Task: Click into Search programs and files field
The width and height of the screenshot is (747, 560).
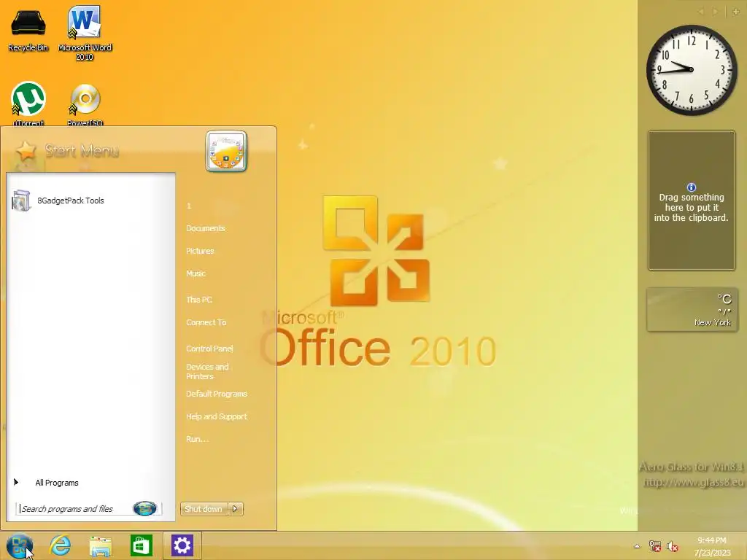Action: coord(76,508)
